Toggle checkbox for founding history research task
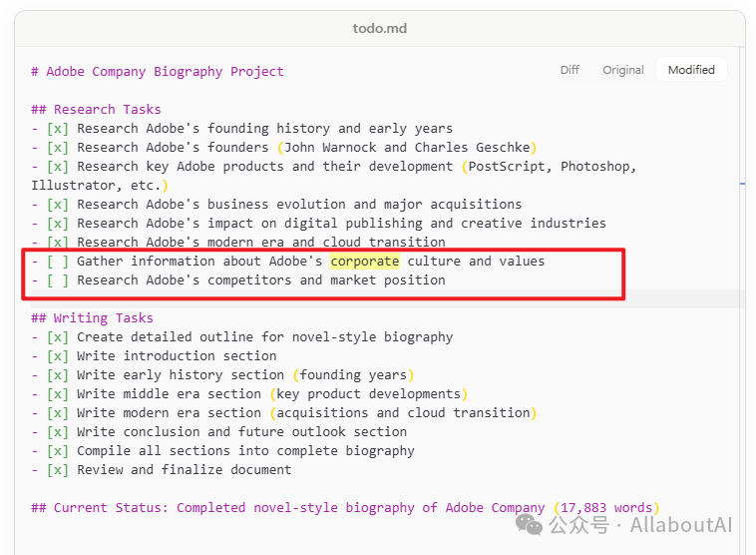This screenshot has height=555, width=756. (58, 129)
